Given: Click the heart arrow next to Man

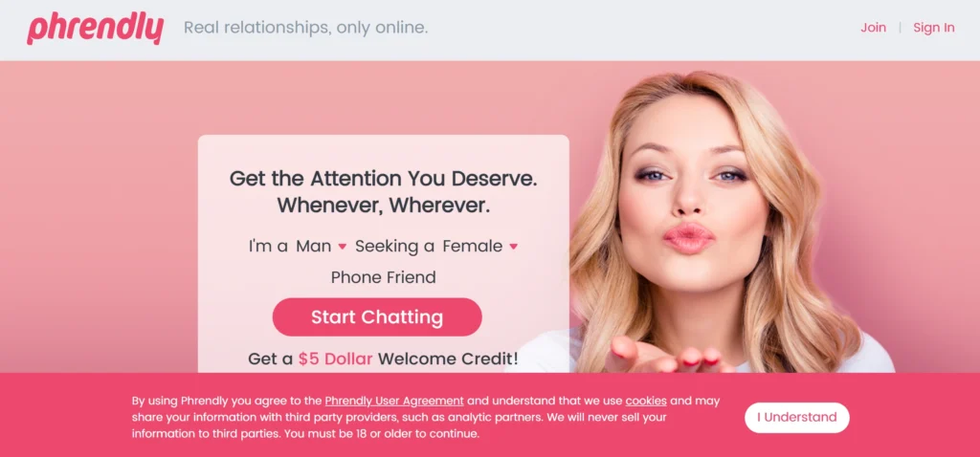Looking at the screenshot, I should click(x=343, y=247).
